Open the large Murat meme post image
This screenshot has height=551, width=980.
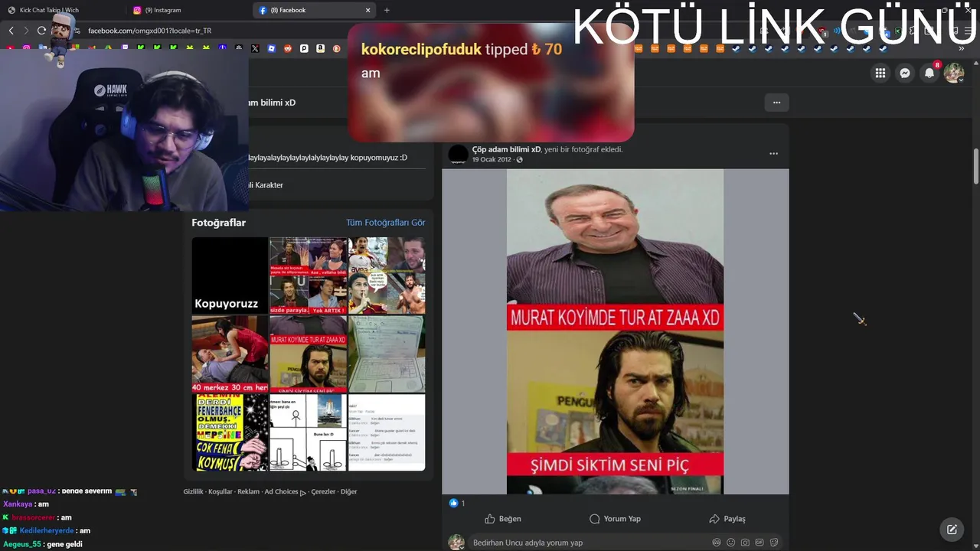click(x=615, y=331)
